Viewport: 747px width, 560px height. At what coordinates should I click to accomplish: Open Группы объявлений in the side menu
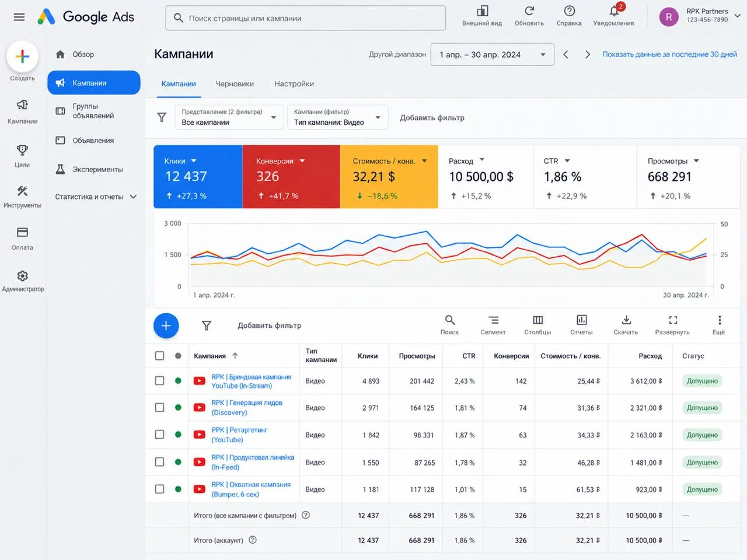point(94,111)
